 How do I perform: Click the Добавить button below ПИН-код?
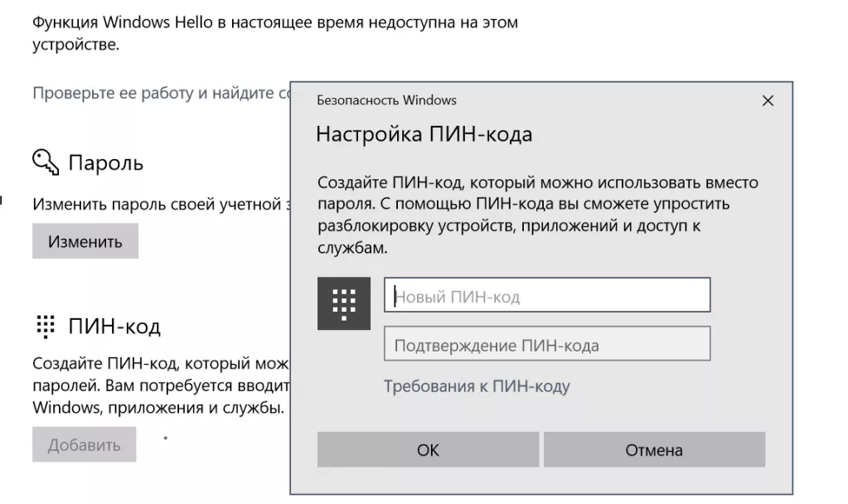[83, 444]
